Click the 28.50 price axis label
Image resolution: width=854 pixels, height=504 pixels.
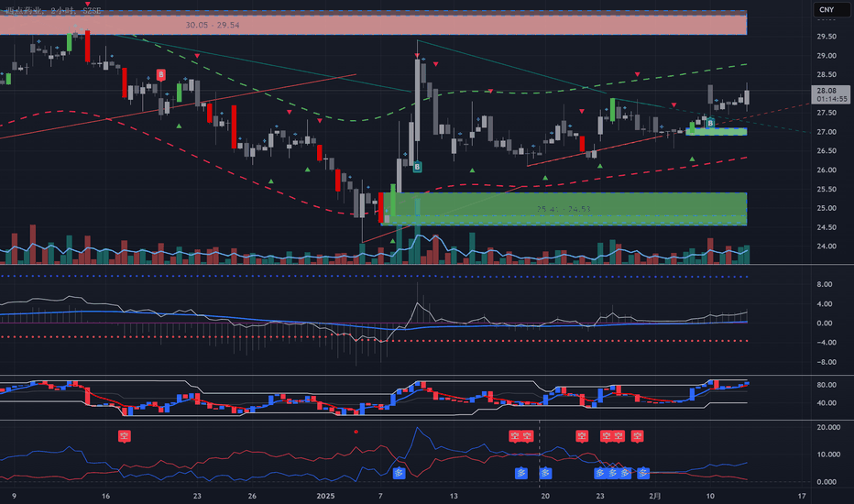827,74
